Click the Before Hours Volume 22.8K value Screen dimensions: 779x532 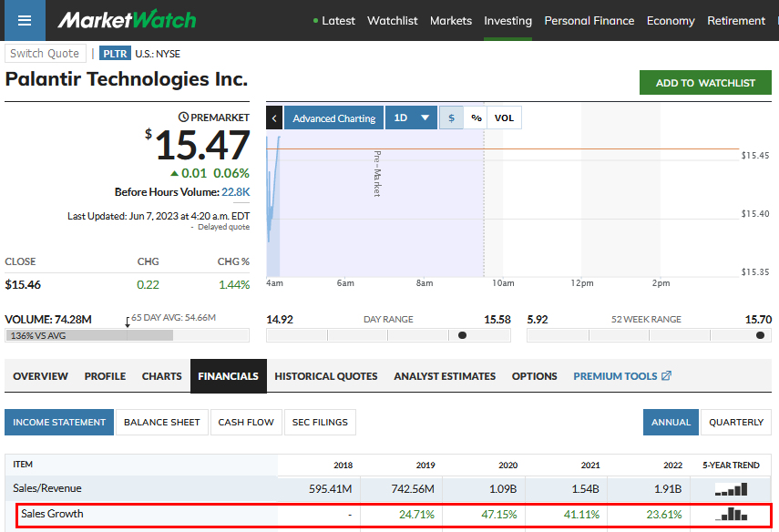235,191
